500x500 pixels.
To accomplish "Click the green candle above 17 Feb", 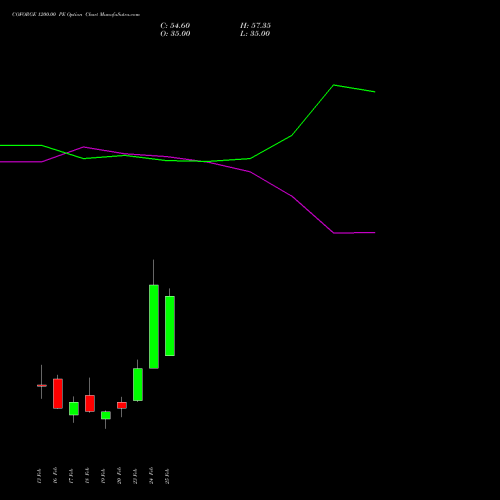I will point(74,408).
